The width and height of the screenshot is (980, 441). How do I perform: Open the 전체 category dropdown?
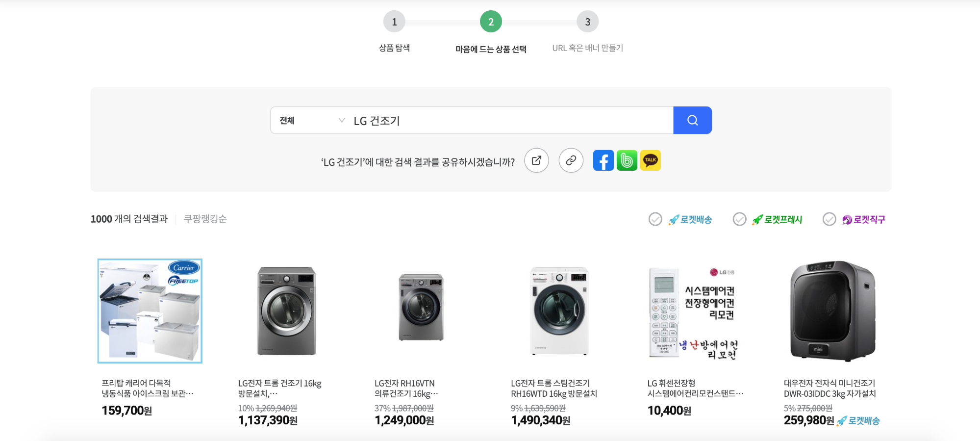[312, 120]
